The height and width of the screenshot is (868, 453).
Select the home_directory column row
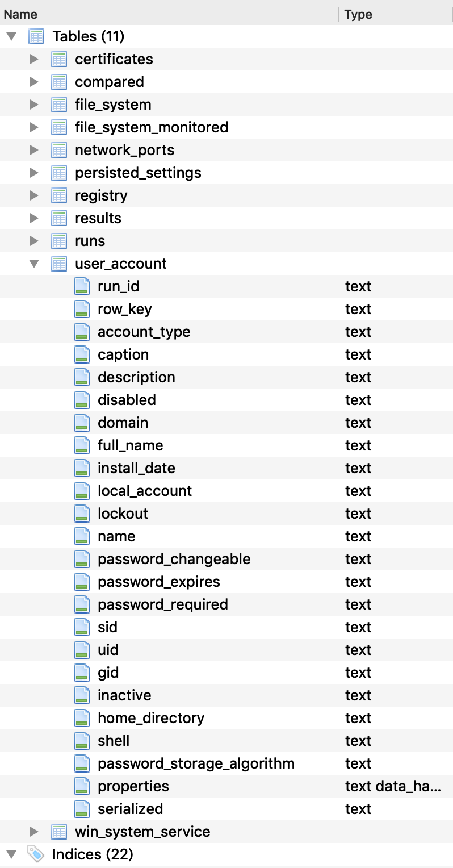point(150,718)
